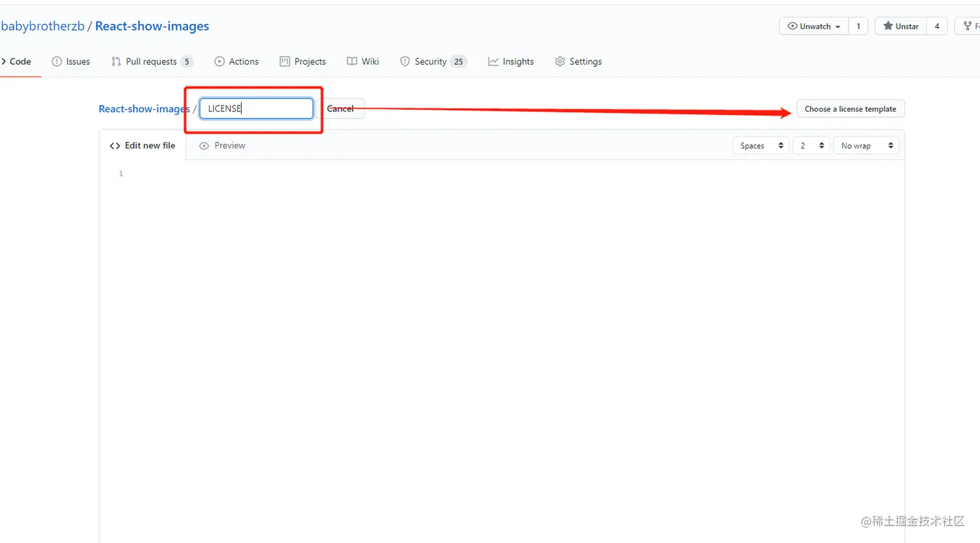Open the indent size dropdown showing 2
The height and width of the screenshot is (543, 980).
click(x=811, y=146)
